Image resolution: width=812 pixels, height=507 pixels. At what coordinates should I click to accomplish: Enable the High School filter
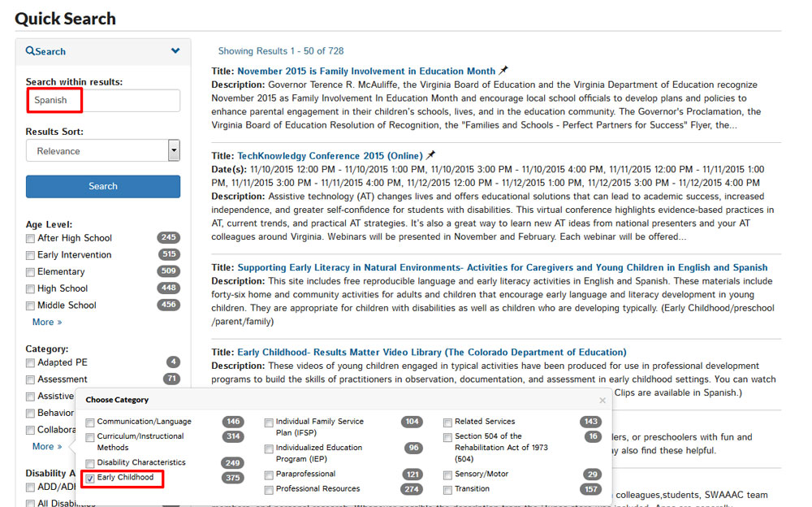(30, 288)
